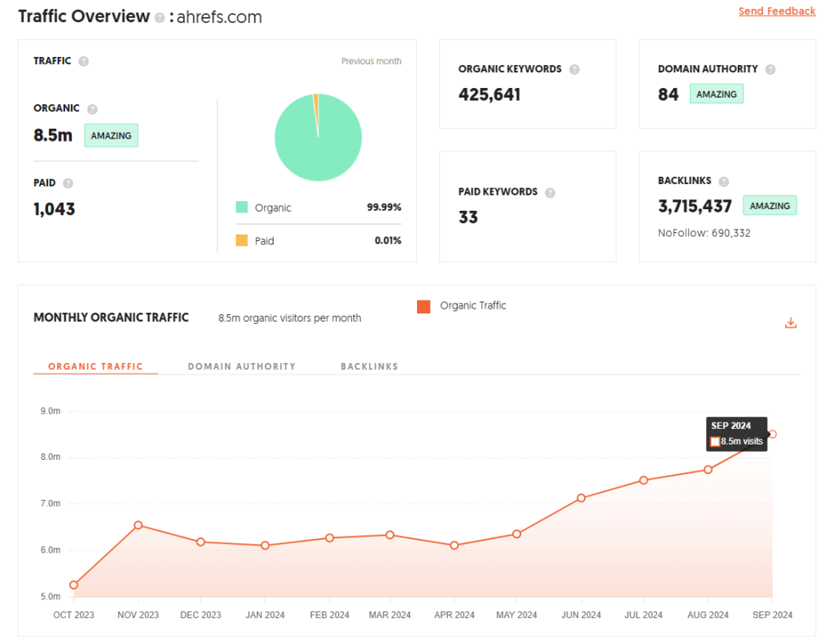Click help icon next to Traffic Overview title
The image size is (834, 644).
(x=160, y=17)
